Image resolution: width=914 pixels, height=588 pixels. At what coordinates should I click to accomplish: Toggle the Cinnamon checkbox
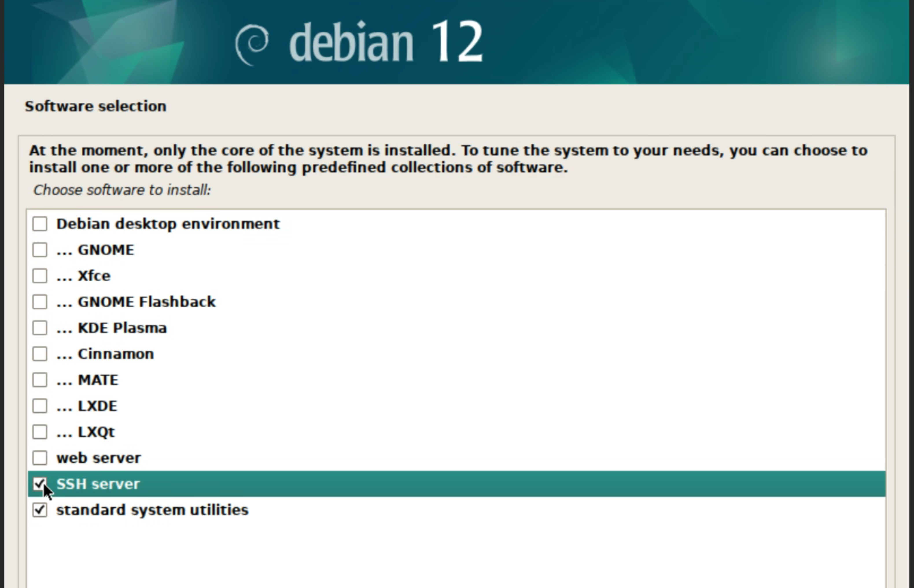[x=40, y=354]
